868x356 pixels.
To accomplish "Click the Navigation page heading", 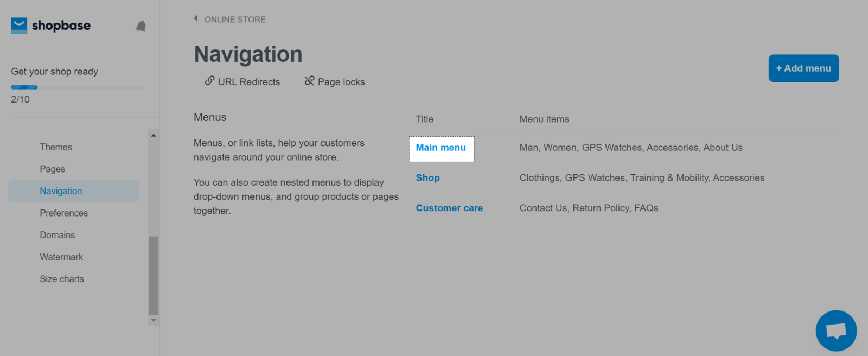I will click(x=248, y=54).
